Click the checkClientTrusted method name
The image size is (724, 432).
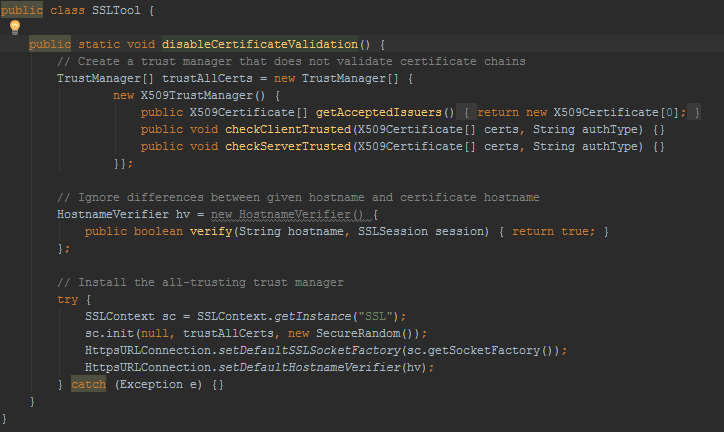[288, 129]
